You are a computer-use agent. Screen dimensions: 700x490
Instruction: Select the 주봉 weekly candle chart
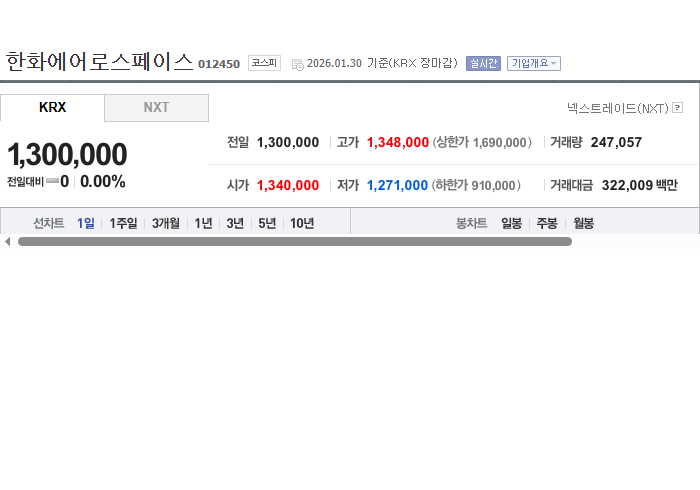(547, 223)
